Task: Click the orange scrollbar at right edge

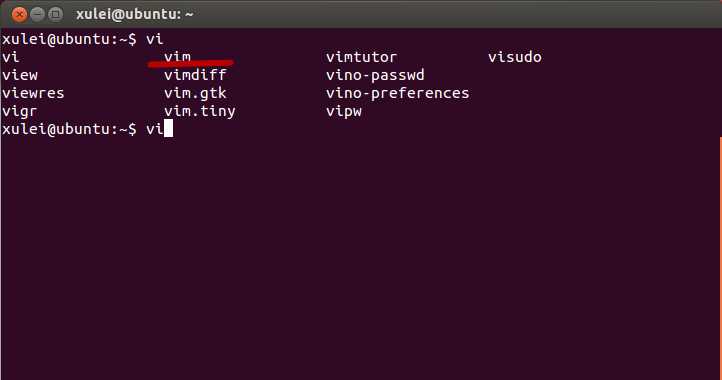Action: (720, 258)
